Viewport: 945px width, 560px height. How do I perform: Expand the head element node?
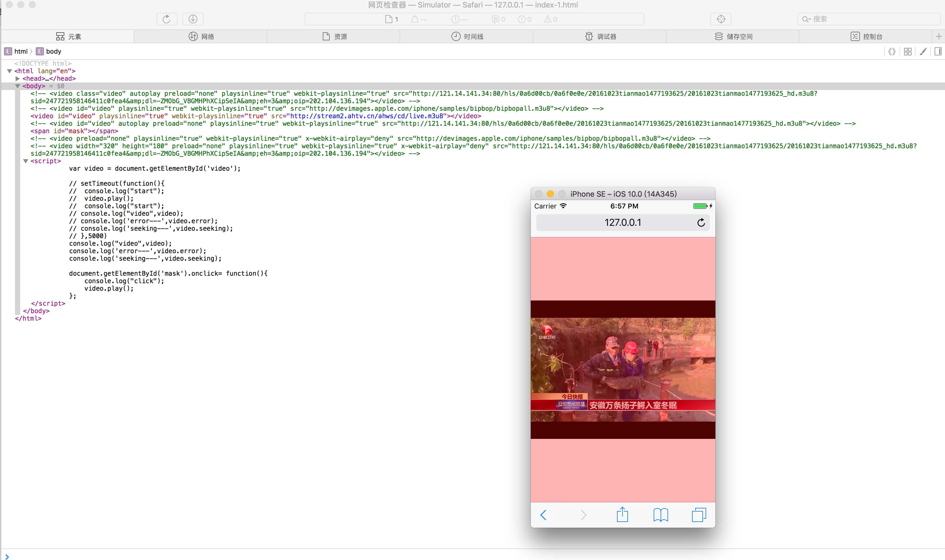[x=17, y=78]
